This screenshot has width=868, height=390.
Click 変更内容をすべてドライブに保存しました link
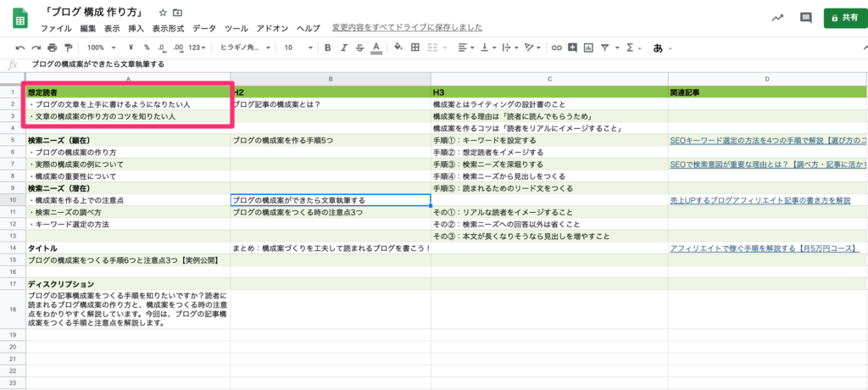pos(407,27)
